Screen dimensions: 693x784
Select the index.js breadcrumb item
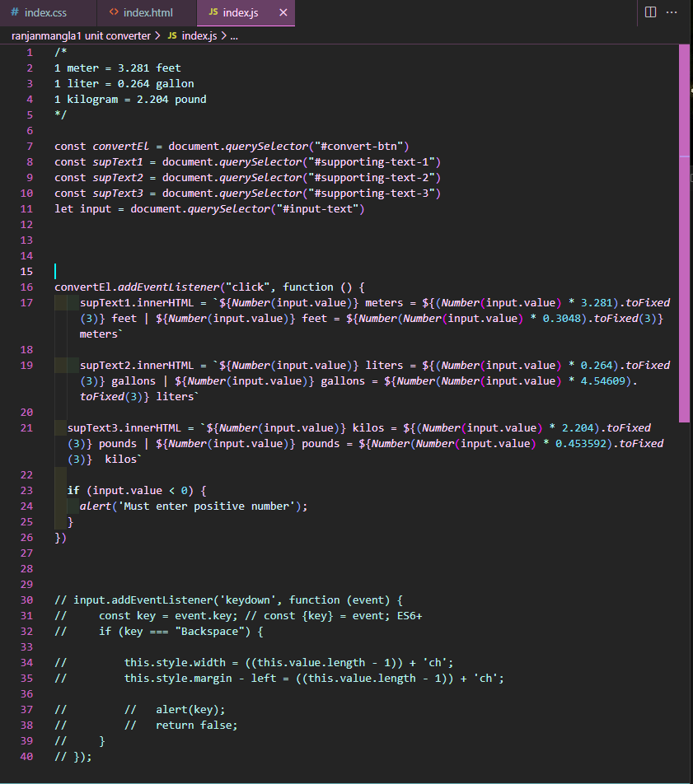point(200,36)
